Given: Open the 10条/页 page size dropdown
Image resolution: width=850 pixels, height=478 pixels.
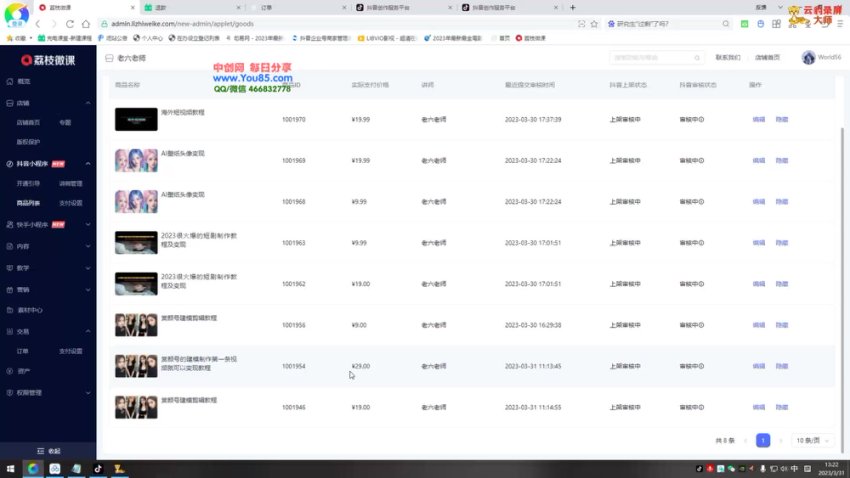Looking at the screenshot, I should (x=813, y=441).
